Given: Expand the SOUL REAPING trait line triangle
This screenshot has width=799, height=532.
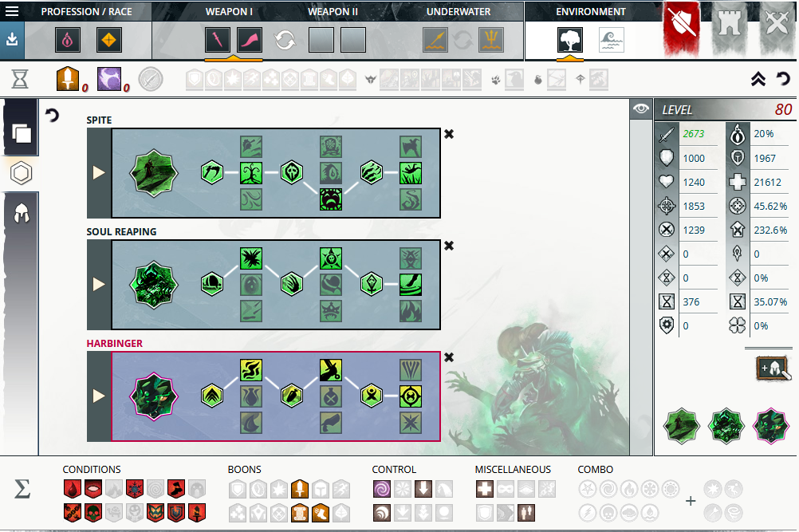Looking at the screenshot, I should (99, 285).
